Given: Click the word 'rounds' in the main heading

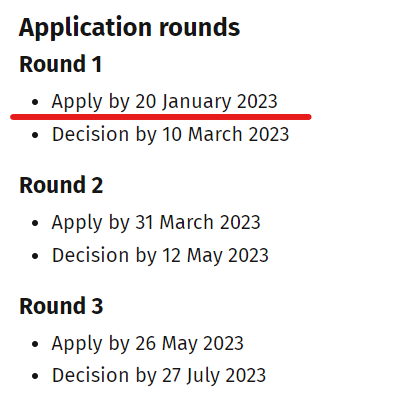Looking at the screenshot, I should coord(200,28).
